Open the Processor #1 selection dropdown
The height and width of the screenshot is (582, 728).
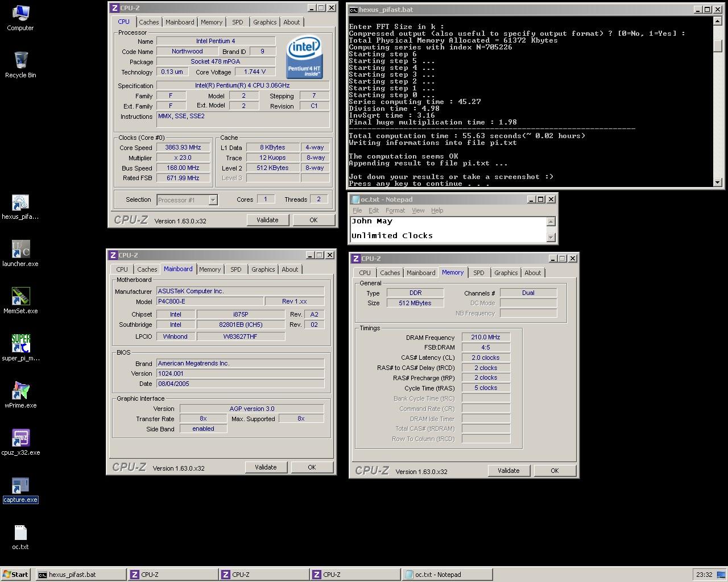click(x=213, y=200)
